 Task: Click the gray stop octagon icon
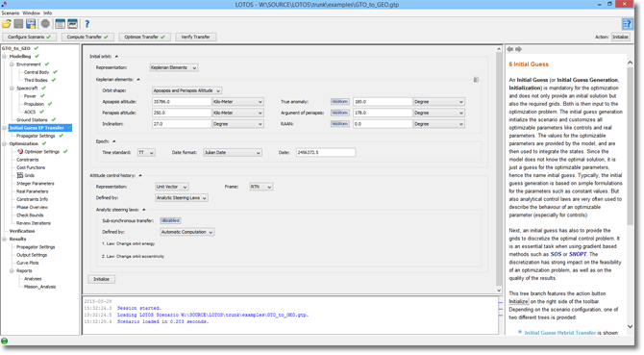(45, 24)
